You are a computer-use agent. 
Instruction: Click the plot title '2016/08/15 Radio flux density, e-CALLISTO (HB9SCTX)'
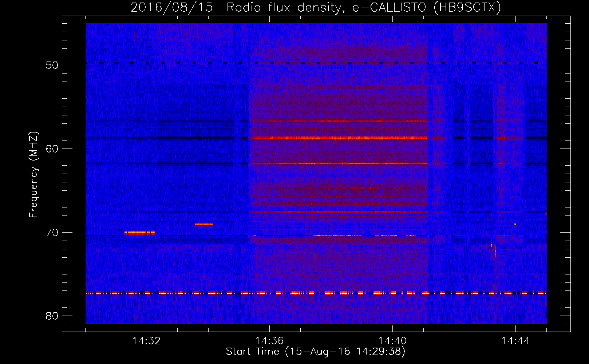click(316, 8)
